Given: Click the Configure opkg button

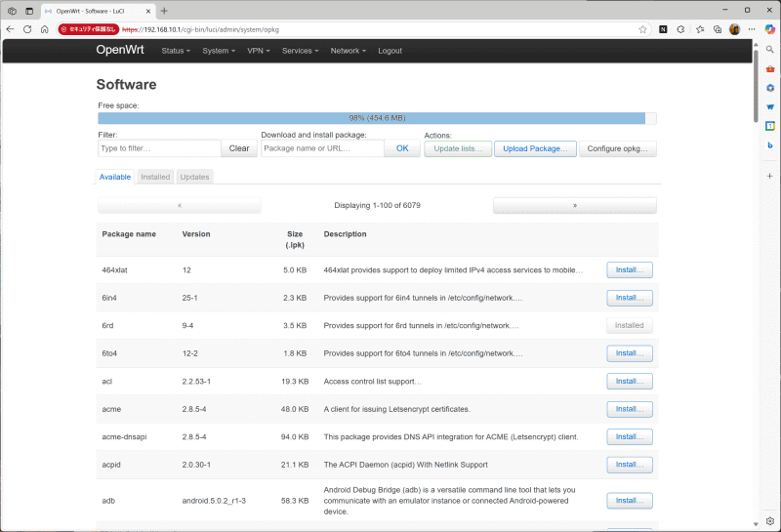Looking at the screenshot, I should click(618, 148).
